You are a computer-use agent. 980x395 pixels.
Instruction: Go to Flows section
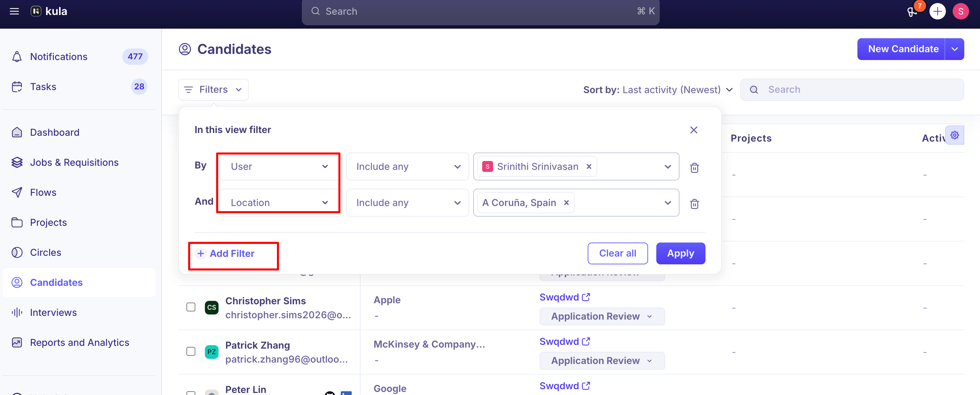click(x=79, y=192)
